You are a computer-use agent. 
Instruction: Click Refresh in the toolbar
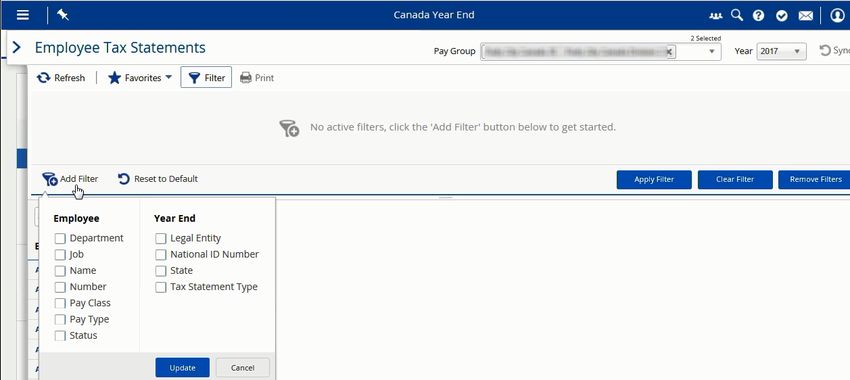(61, 78)
